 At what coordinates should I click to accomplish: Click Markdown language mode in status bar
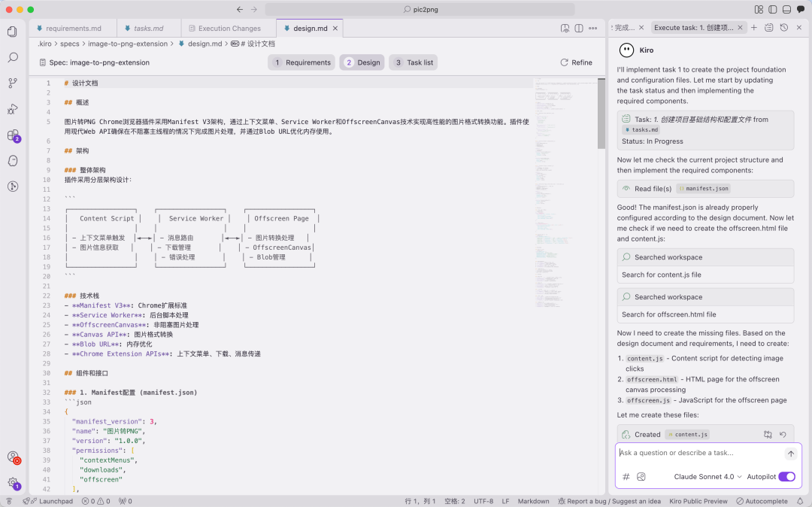(x=533, y=501)
